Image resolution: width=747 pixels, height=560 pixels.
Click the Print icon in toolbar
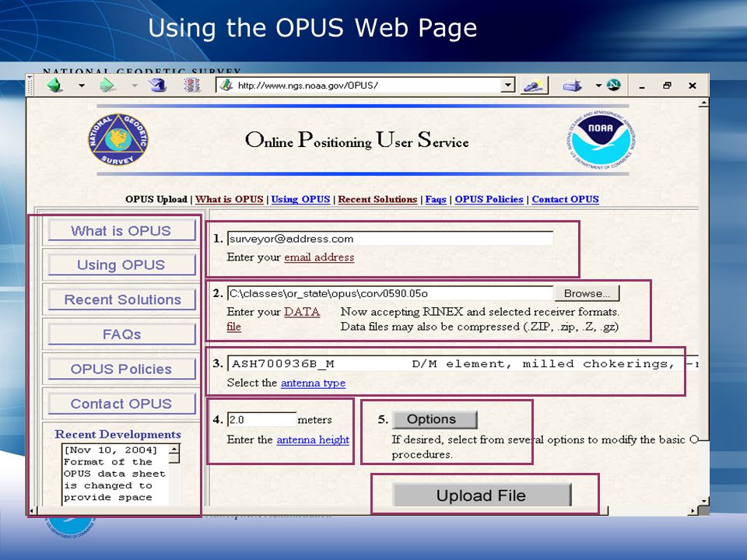click(572, 86)
